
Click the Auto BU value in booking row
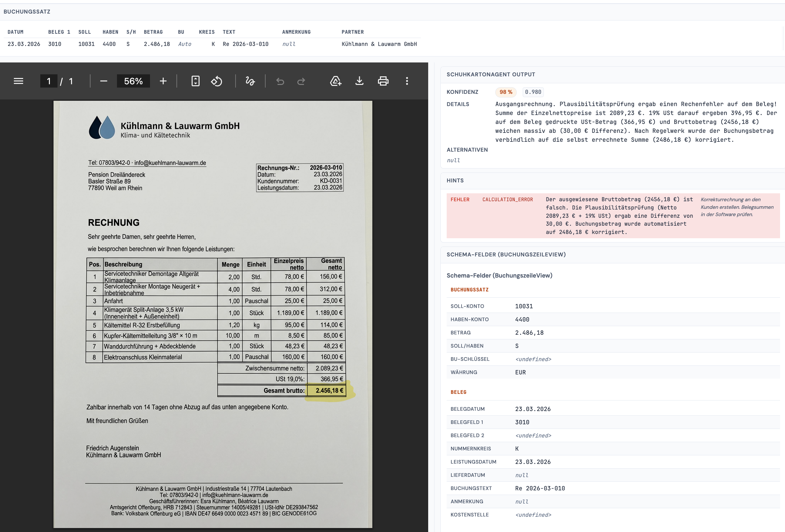coord(185,44)
